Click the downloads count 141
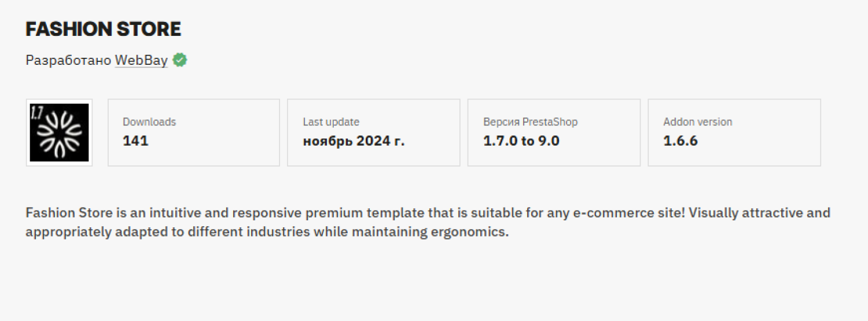868x321 pixels. point(135,141)
